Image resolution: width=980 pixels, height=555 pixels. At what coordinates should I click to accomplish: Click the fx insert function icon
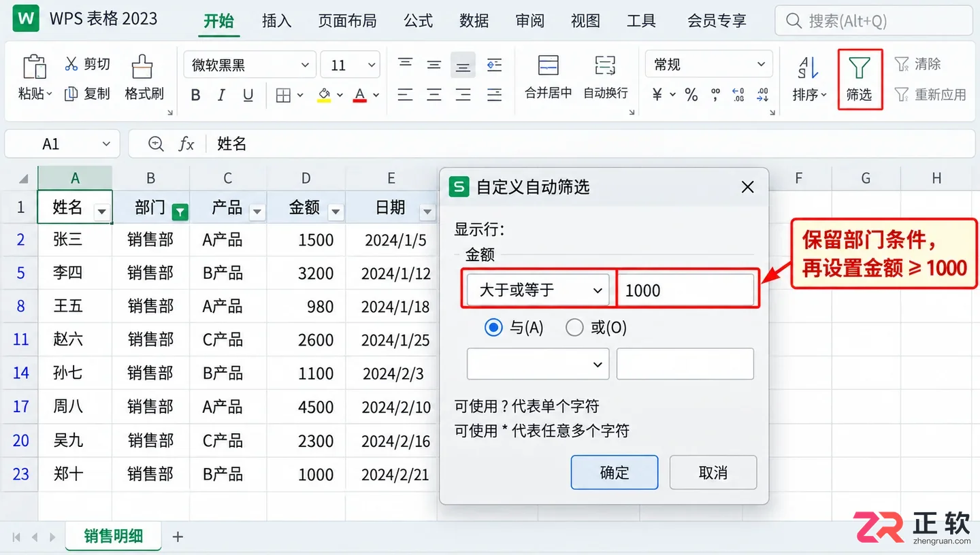[x=186, y=144]
